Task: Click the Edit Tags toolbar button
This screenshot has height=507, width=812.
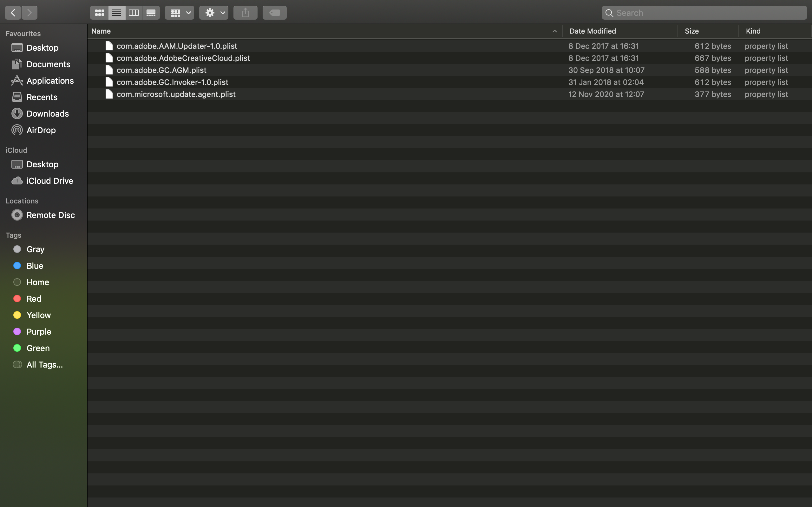Action: [x=274, y=13]
